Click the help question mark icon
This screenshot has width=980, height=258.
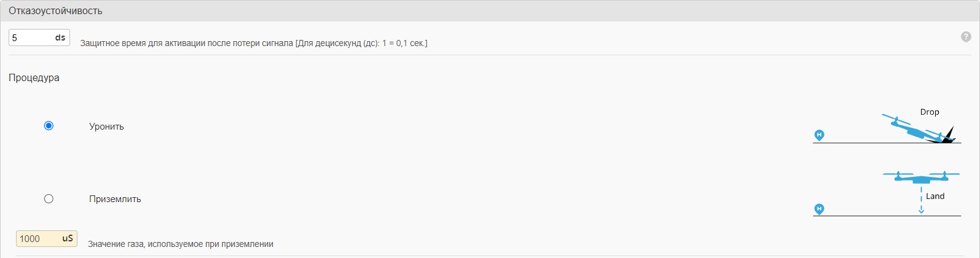966,37
